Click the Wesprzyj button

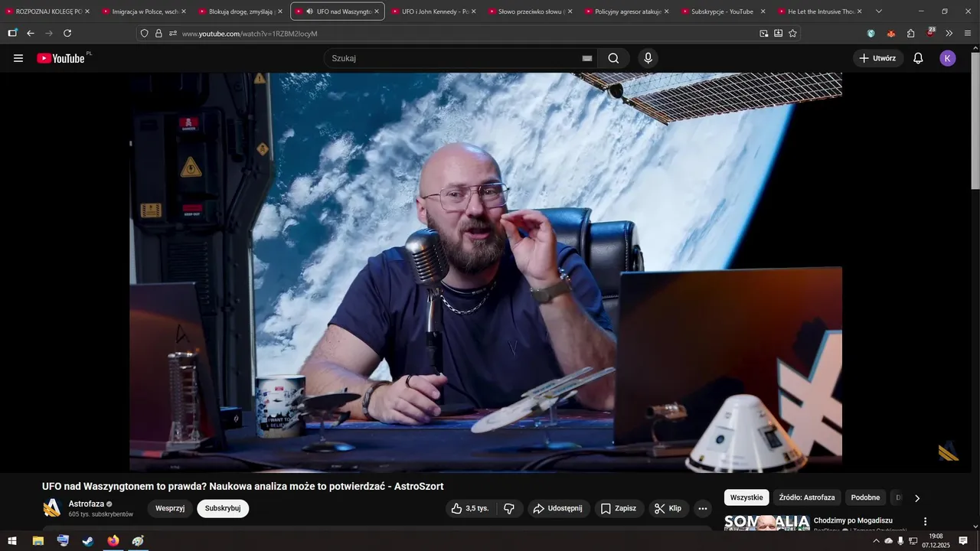click(170, 508)
